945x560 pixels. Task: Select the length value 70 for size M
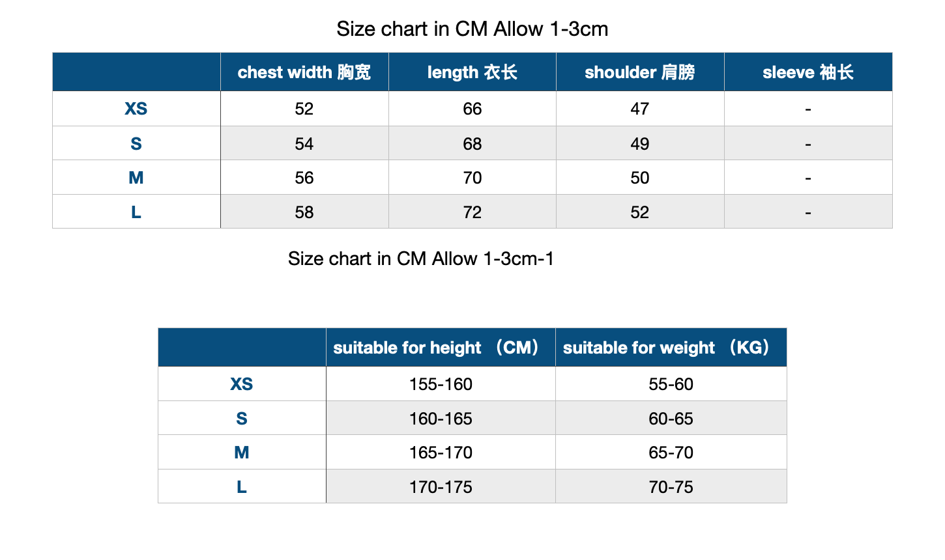[x=472, y=178]
